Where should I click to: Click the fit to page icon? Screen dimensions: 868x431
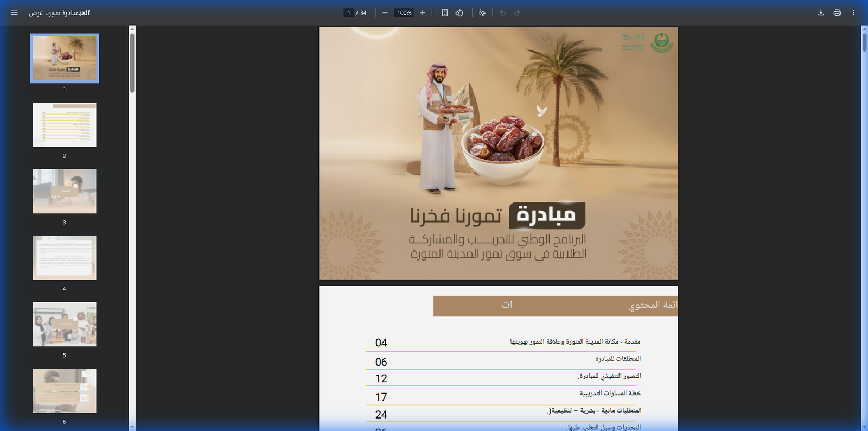tap(445, 12)
